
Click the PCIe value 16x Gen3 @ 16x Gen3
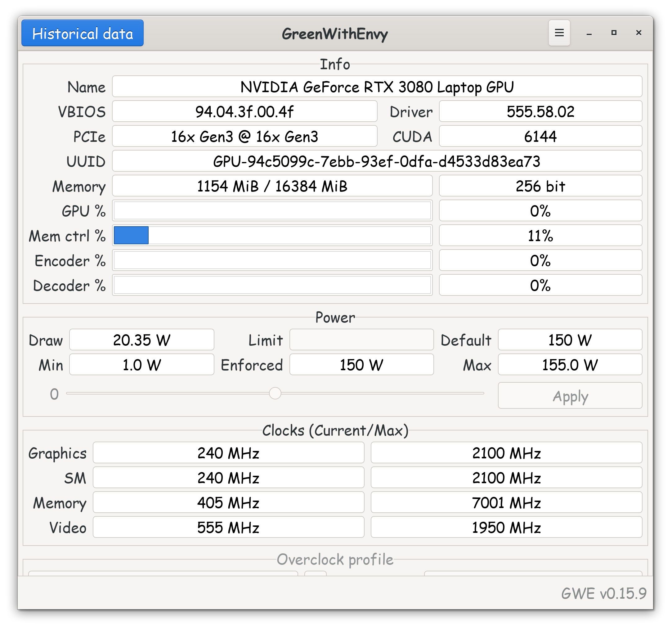pyautogui.click(x=245, y=136)
